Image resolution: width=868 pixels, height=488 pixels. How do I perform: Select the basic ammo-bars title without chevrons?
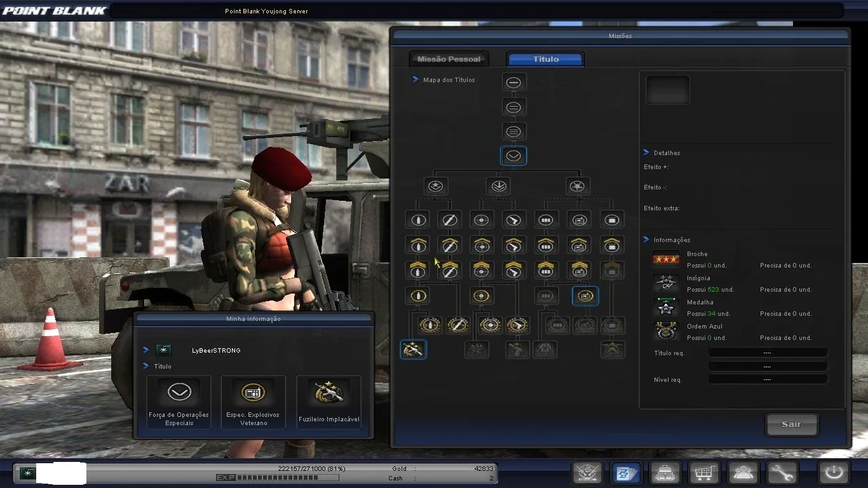pos(546,220)
